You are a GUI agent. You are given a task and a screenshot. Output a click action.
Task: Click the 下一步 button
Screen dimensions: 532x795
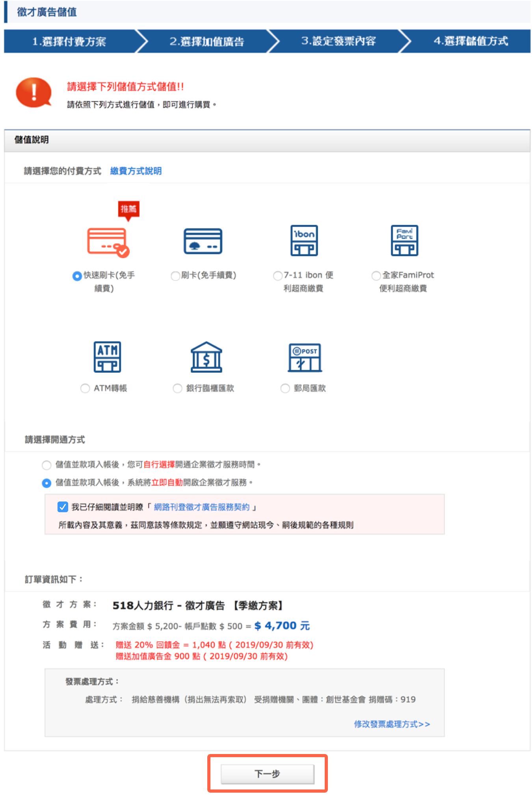coord(267,774)
